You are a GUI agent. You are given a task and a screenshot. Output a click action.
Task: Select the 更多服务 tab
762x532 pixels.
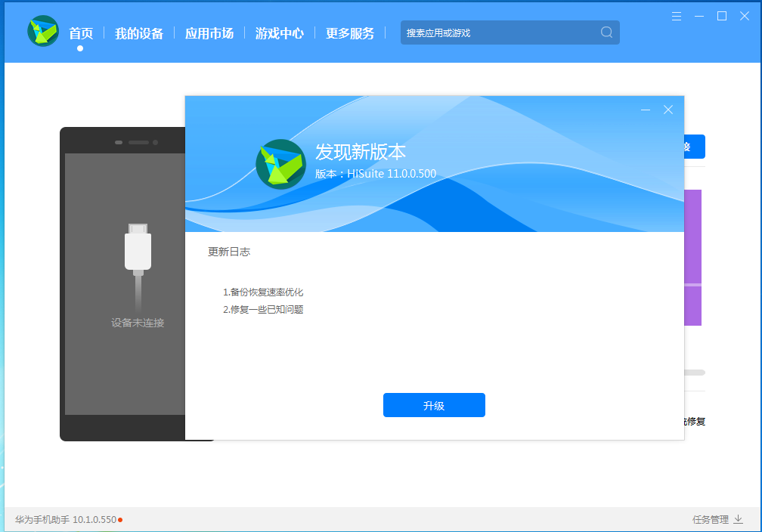[x=350, y=33]
